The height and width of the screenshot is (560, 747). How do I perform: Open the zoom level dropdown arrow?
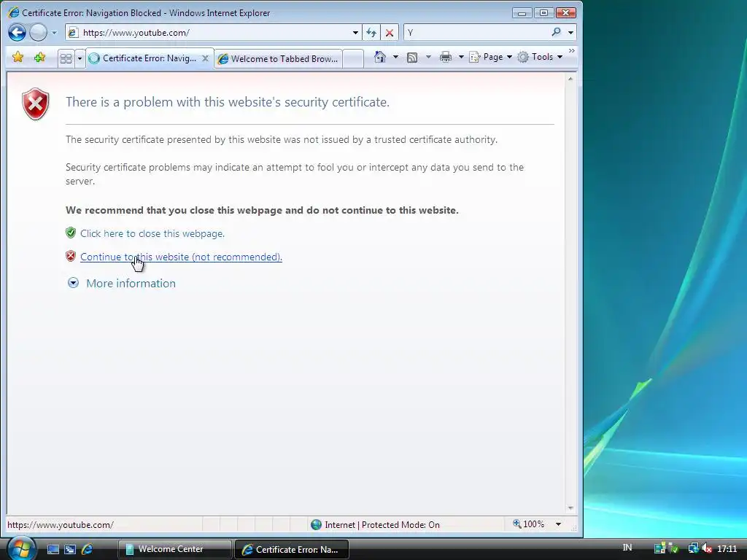pyautogui.click(x=558, y=525)
